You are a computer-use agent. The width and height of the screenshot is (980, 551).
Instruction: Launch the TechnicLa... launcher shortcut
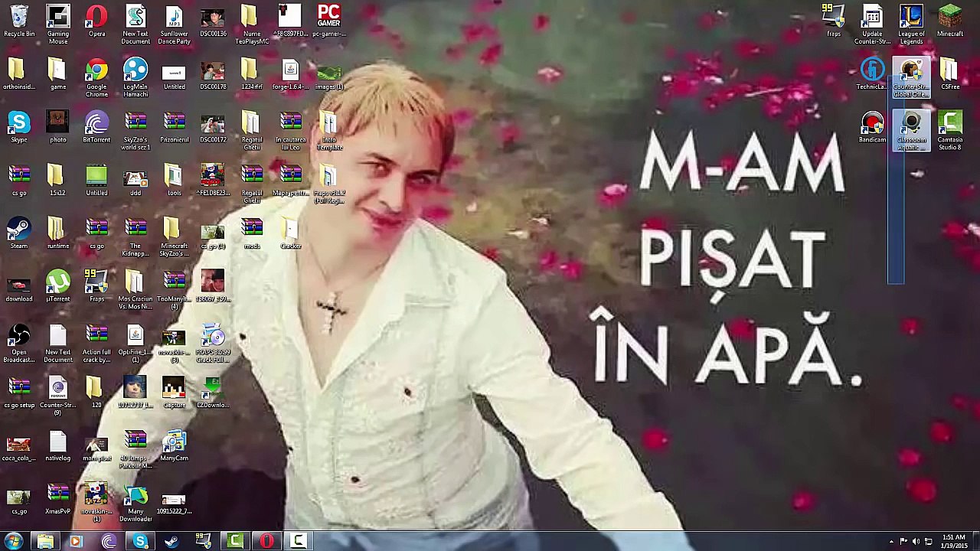(872, 75)
